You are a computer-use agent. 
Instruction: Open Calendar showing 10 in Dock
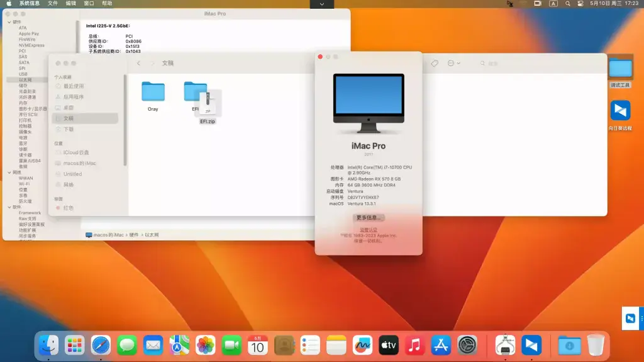(257, 345)
